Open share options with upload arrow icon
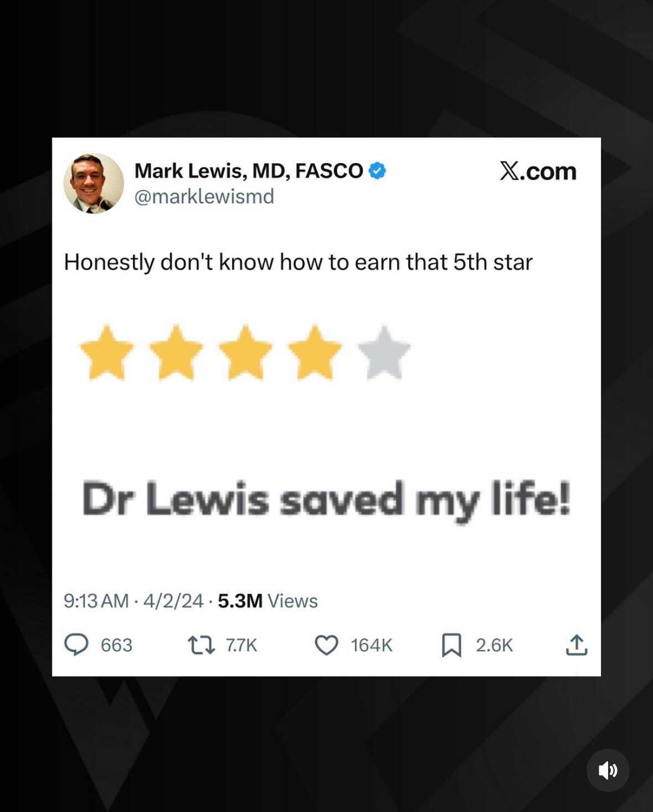The image size is (653, 812). (577, 645)
